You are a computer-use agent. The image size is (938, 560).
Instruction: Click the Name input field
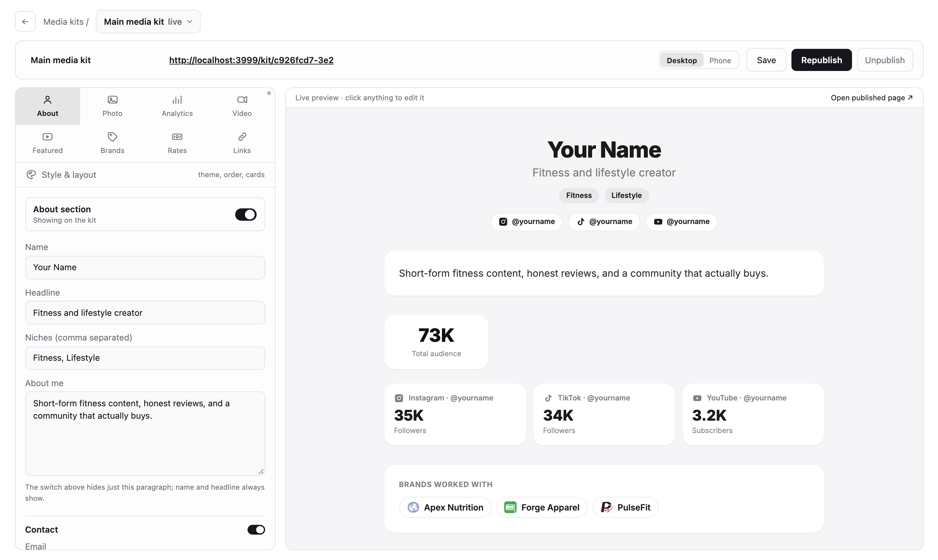pos(145,268)
